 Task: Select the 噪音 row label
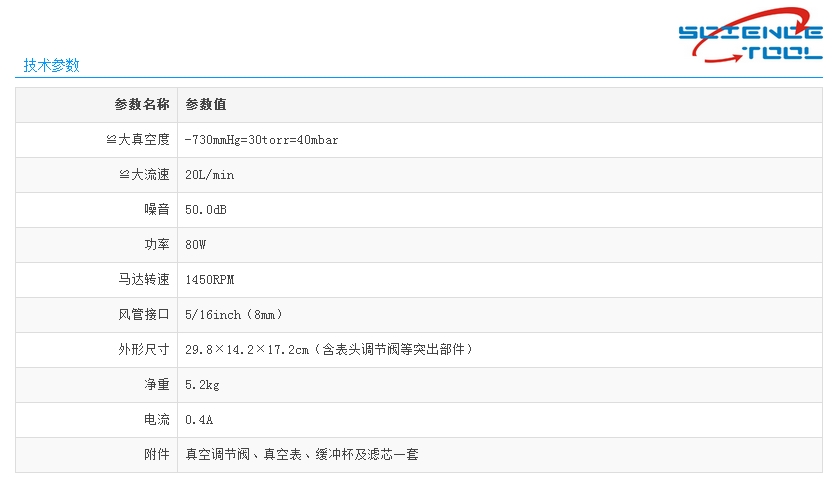tap(156, 210)
